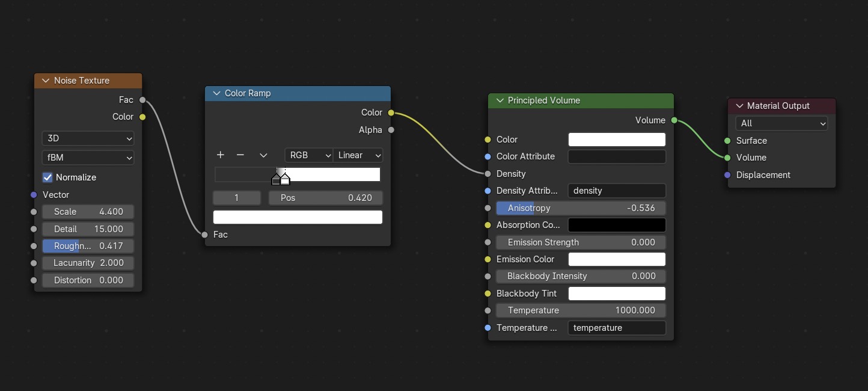Open the 3D dimensions dropdown
This screenshot has height=391, width=868.
(88, 138)
